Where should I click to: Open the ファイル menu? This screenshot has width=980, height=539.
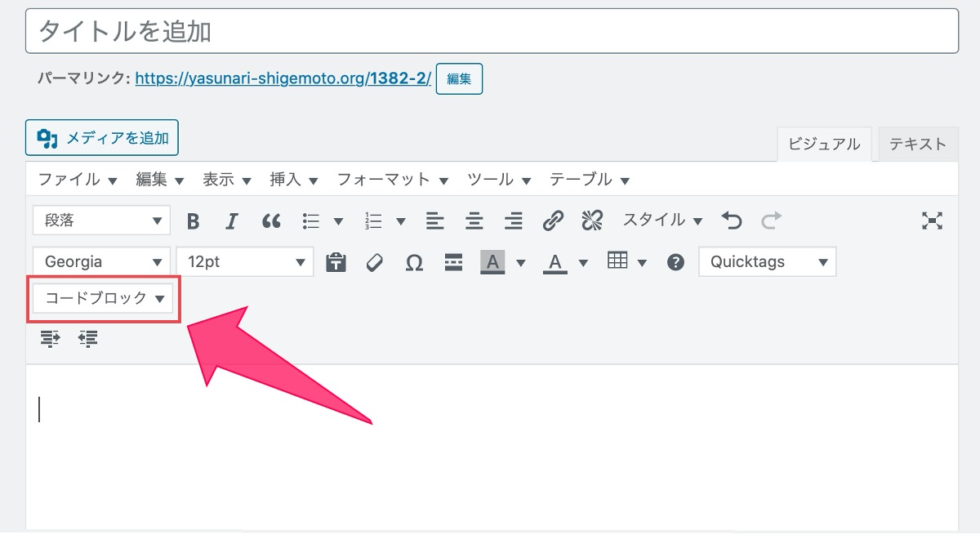pos(78,180)
